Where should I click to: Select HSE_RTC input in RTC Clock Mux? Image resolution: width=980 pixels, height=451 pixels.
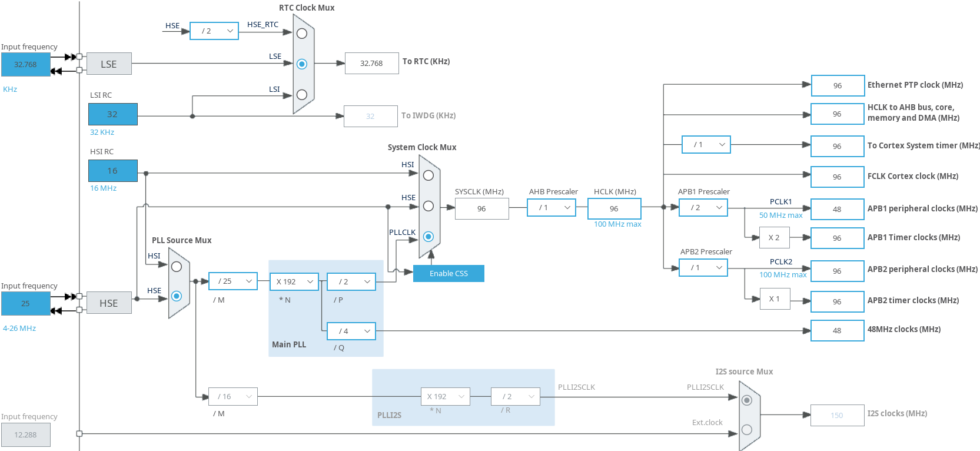click(x=302, y=34)
